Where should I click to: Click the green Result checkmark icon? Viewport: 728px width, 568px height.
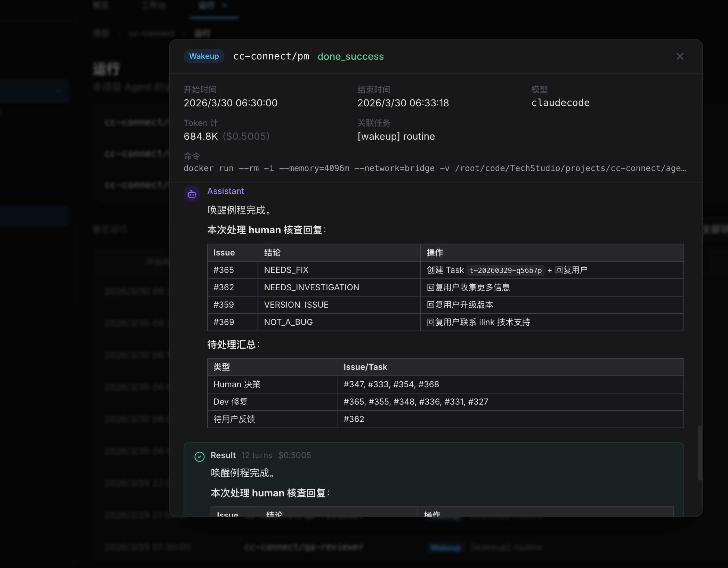(199, 456)
